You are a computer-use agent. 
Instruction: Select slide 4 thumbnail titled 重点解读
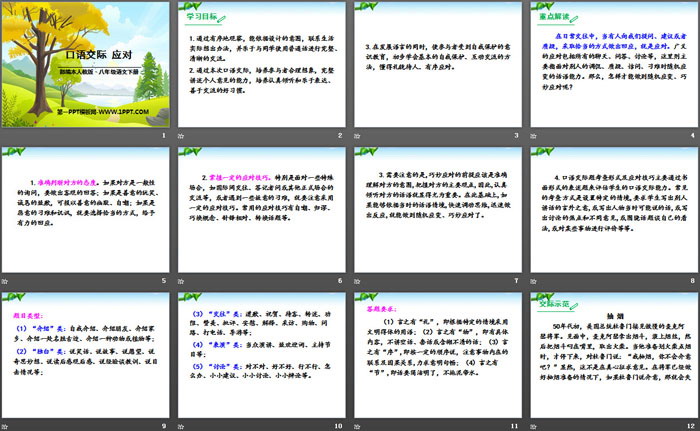click(614, 64)
